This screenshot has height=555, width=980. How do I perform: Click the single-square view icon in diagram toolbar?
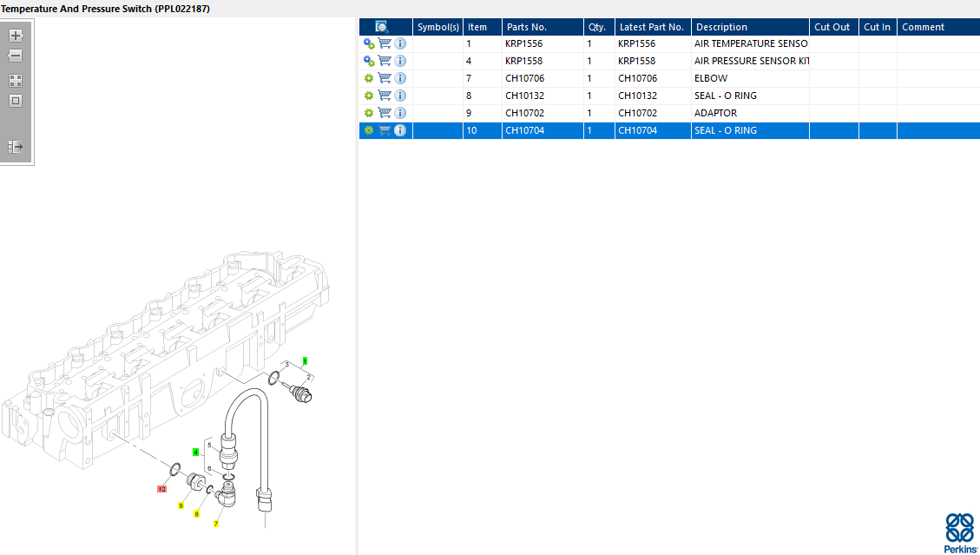(16, 101)
